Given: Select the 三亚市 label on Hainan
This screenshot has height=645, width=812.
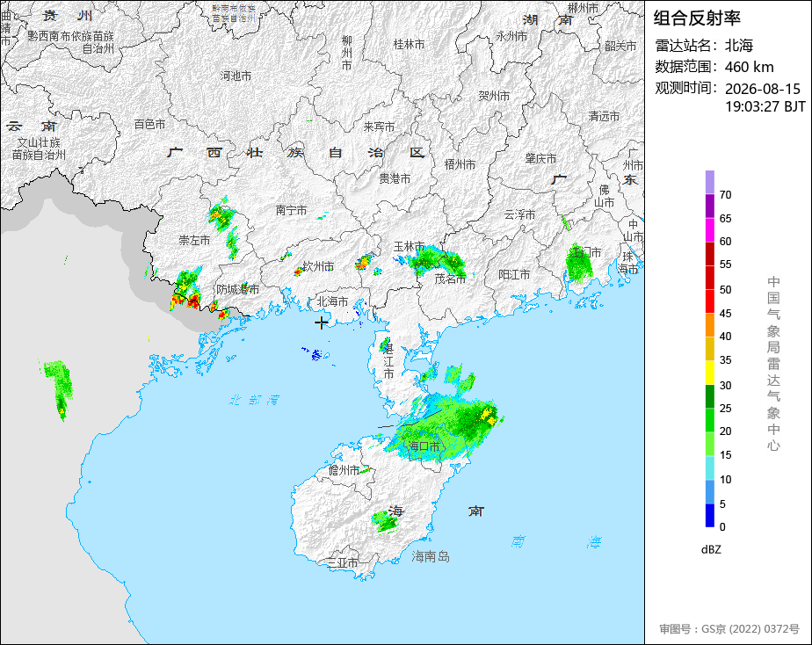Looking at the screenshot, I should click(343, 562).
